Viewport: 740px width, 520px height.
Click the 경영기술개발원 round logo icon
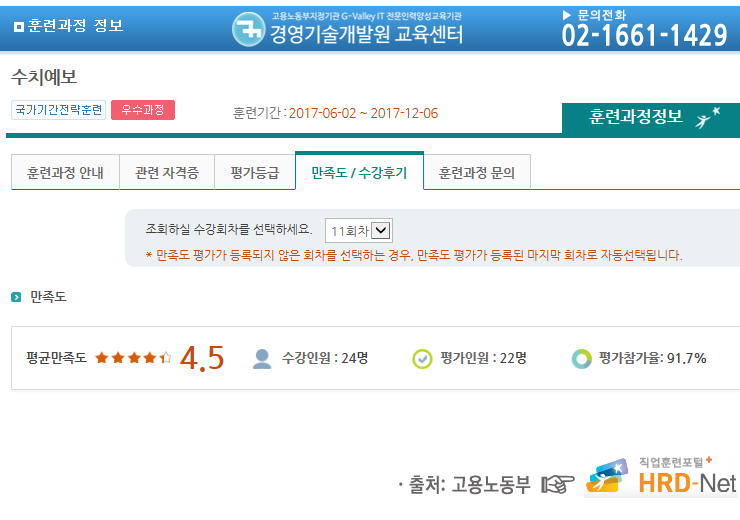[x=248, y=29]
